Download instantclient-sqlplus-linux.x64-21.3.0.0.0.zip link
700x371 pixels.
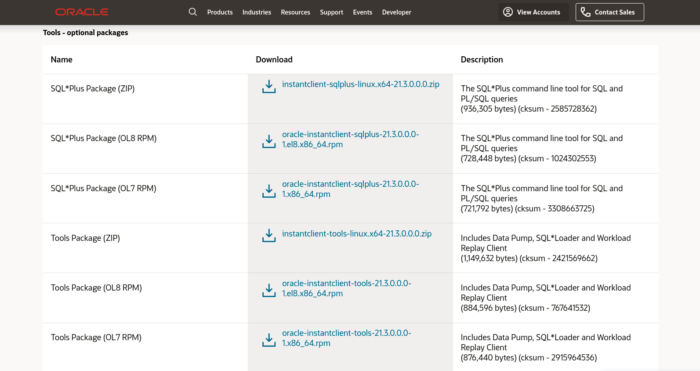(361, 84)
